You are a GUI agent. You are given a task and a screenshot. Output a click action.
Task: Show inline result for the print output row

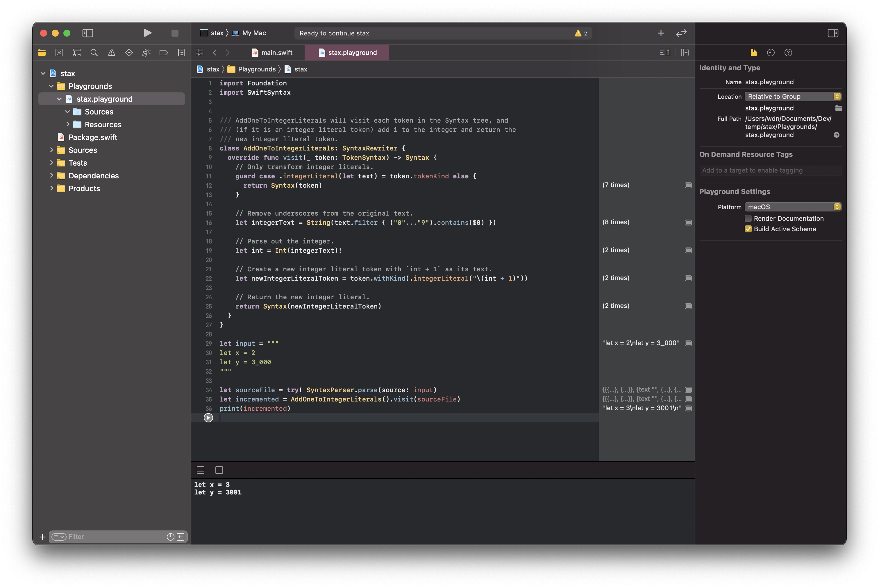point(688,408)
